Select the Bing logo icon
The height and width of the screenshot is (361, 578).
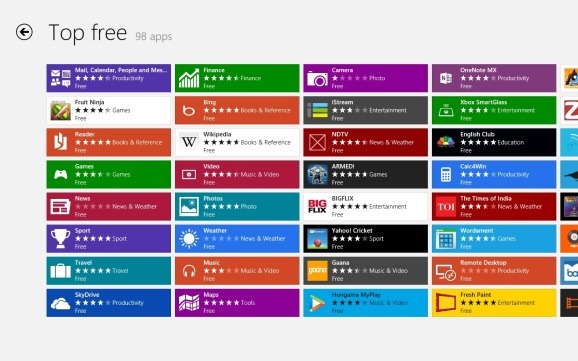[189, 110]
